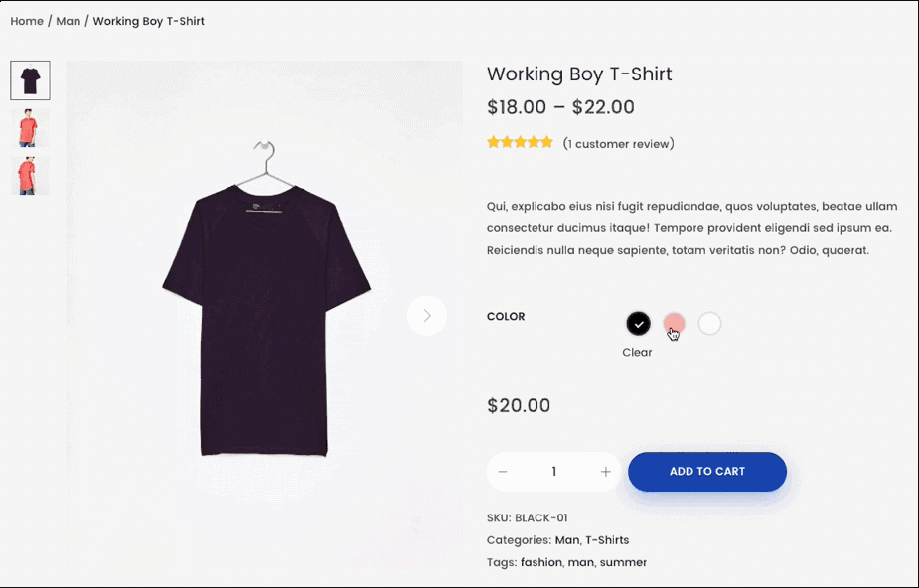Open the fashion tag link
Viewport: 919px width, 588px height.
pyautogui.click(x=540, y=562)
